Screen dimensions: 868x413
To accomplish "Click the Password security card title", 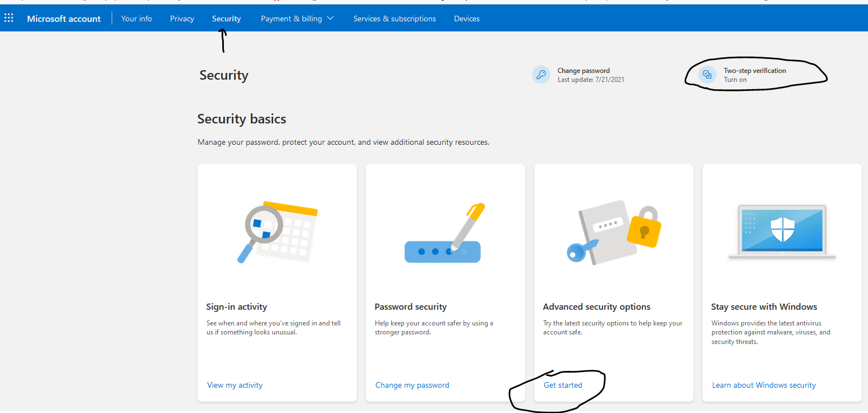I will (x=411, y=307).
